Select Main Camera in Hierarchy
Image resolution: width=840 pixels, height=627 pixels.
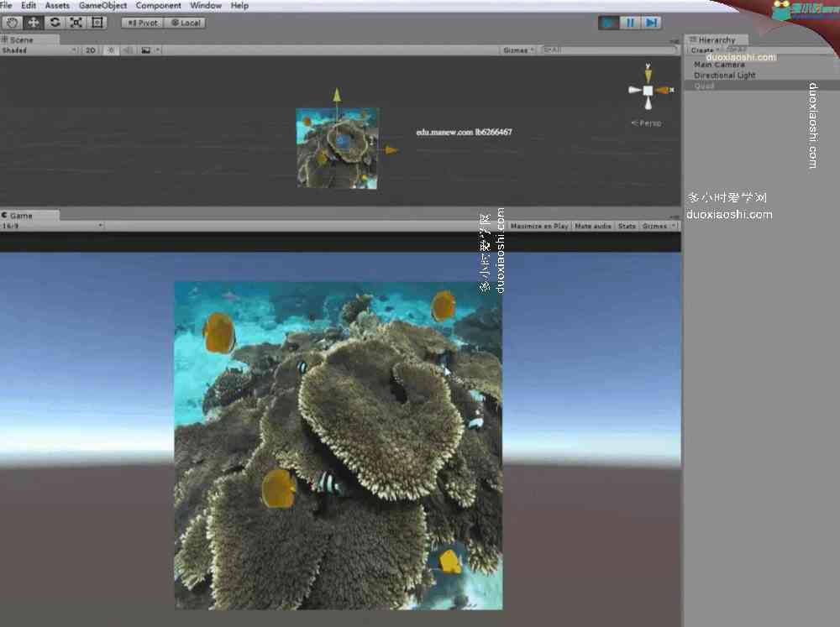719,65
